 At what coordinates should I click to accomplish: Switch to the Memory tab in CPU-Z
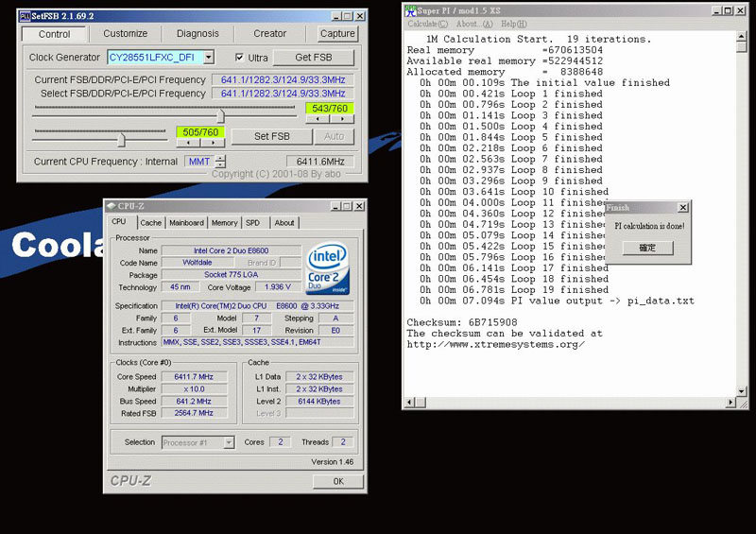(225, 223)
